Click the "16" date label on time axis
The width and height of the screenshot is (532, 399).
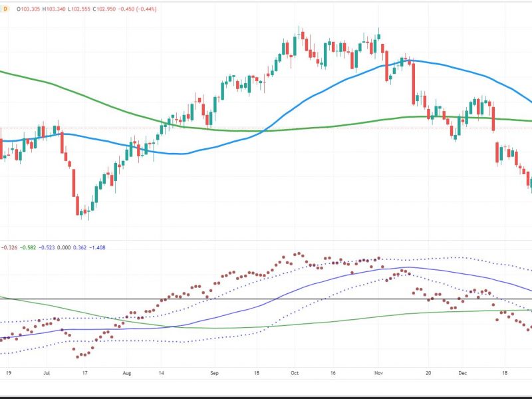click(333, 373)
